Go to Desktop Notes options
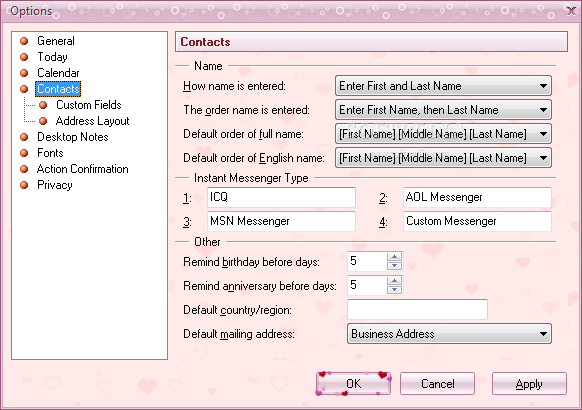 coord(73,137)
